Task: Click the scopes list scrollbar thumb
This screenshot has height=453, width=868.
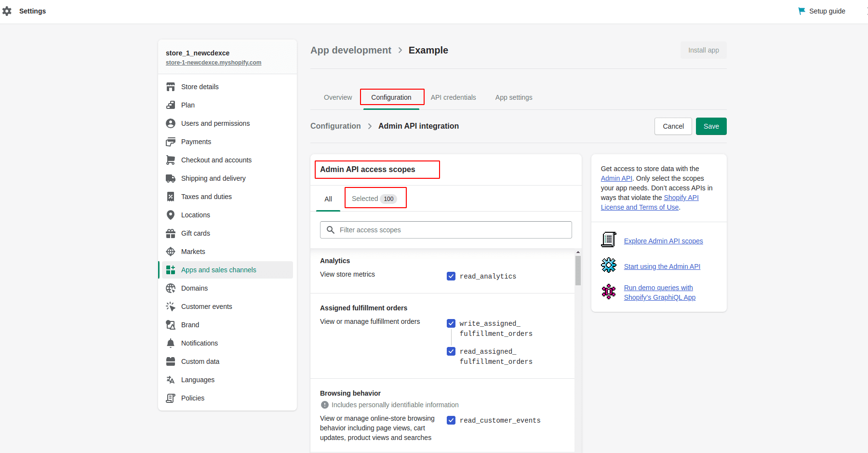Action: (x=578, y=270)
